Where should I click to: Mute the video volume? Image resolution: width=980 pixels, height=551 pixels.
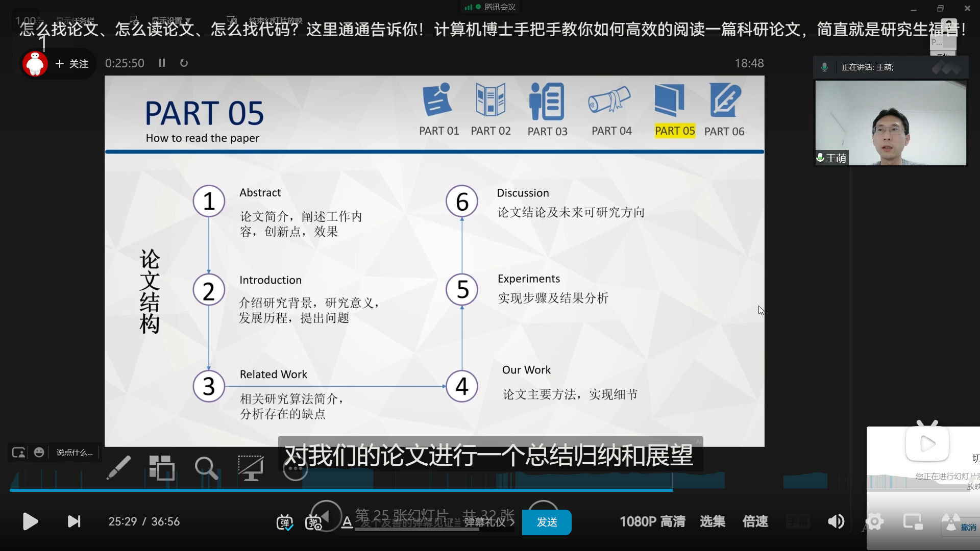click(x=836, y=521)
